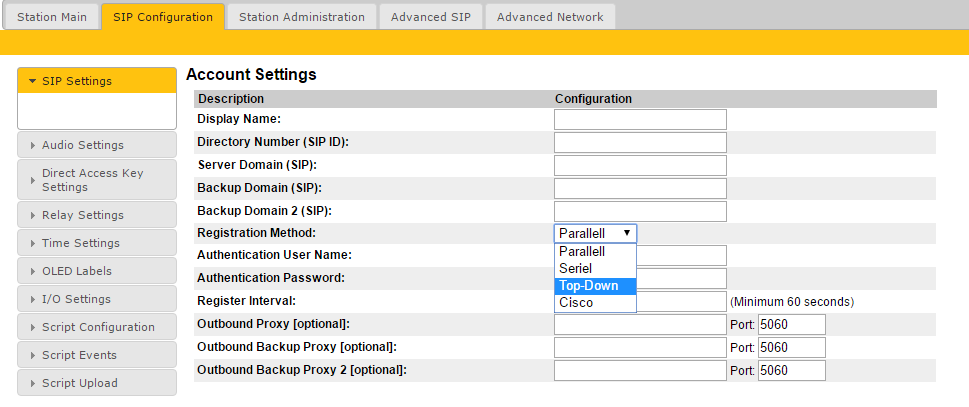Viewport: 969px width, 407px height.
Task: Expand the I/O Settings section
Action: click(x=97, y=299)
